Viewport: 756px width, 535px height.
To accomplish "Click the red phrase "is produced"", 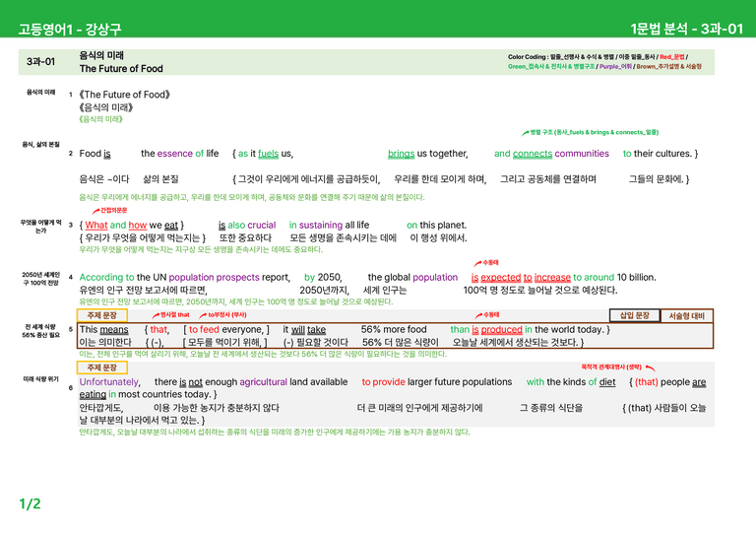I will 496,329.
